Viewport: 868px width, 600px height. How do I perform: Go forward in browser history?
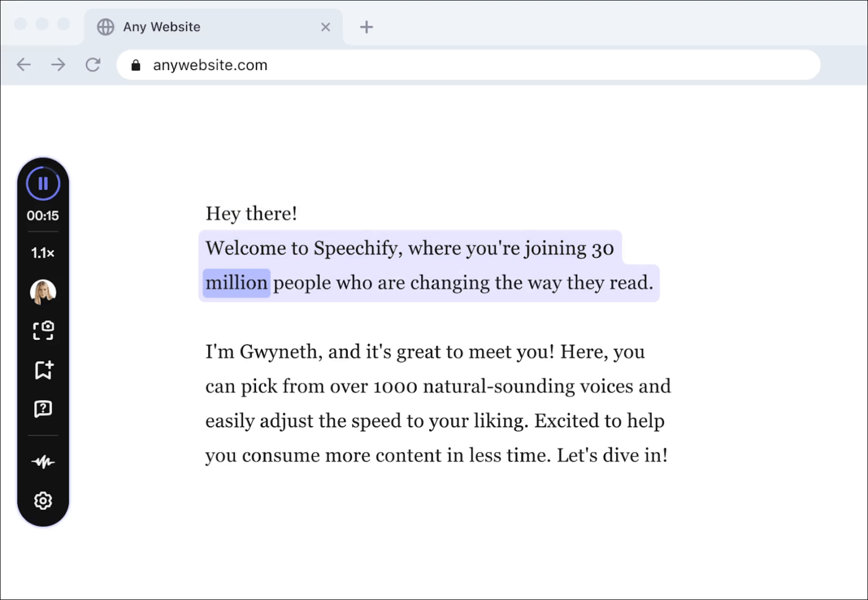(58, 65)
